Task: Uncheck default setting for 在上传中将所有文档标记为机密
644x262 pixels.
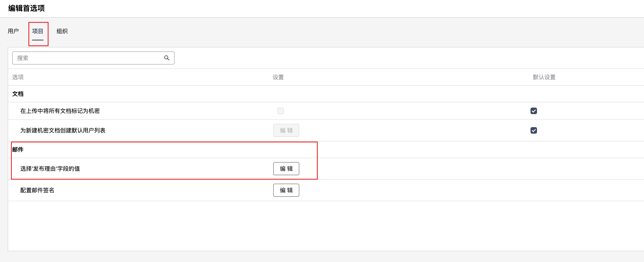Action: [x=534, y=111]
